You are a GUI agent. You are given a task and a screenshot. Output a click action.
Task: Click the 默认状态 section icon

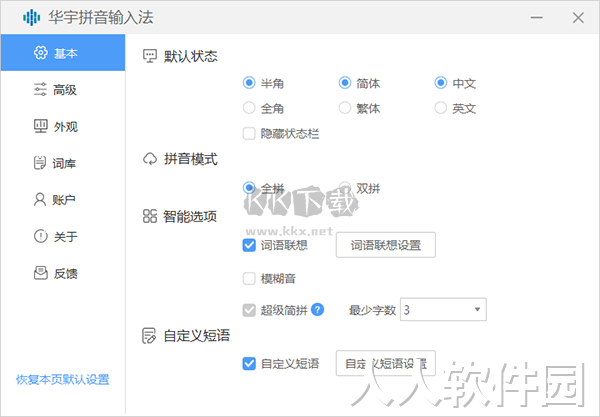(x=150, y=56)
